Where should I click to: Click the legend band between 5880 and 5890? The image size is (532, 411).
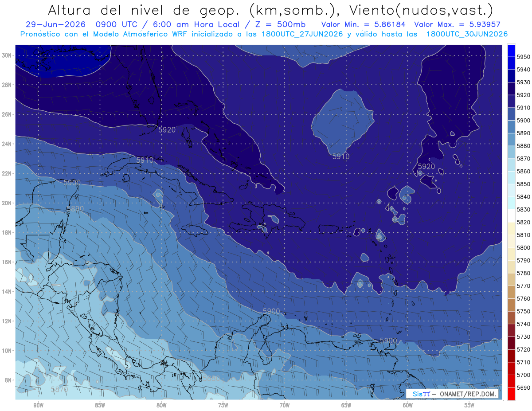coord(511,139)
